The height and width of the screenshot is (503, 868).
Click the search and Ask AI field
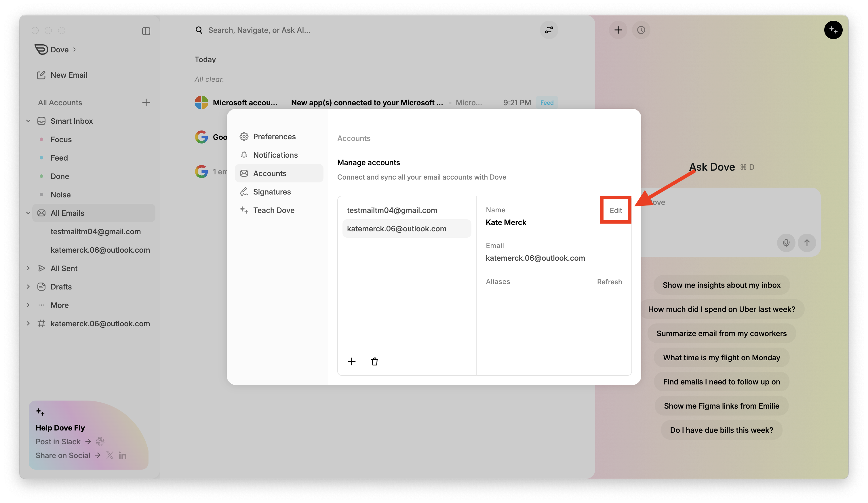click(259, 30)
